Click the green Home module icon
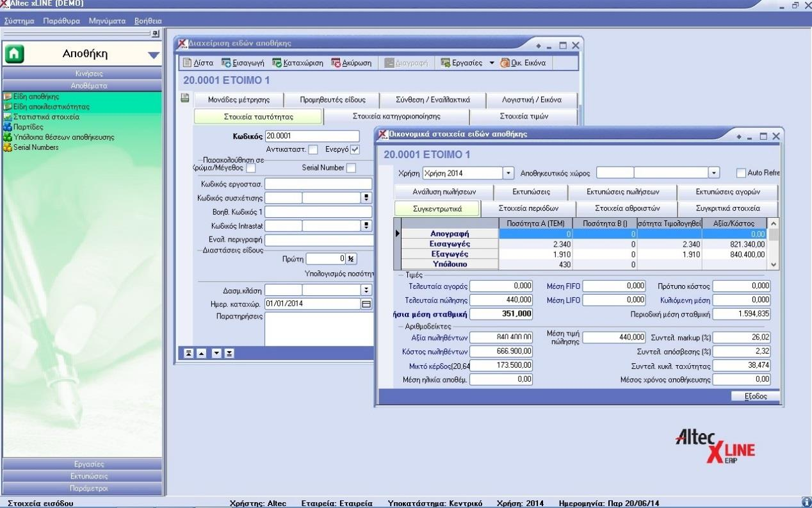Image resolution: width=812 pixels, height=508 pixels. [x=15, y=55]
